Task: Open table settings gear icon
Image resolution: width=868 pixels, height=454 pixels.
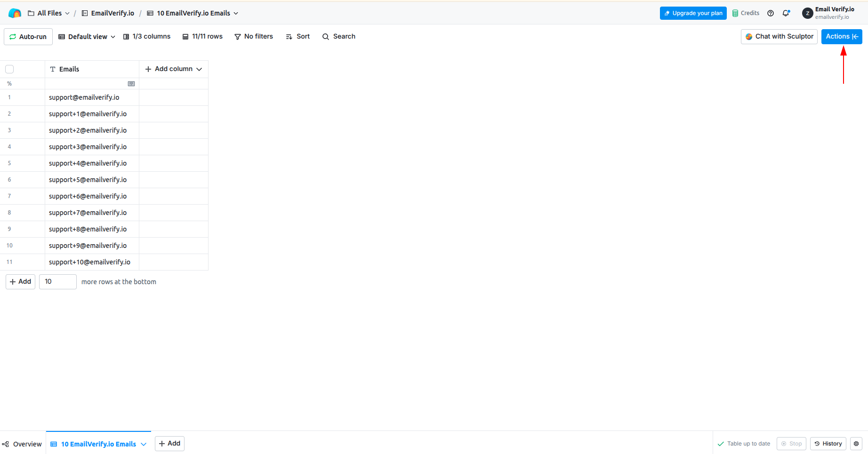Action: click(856, 444)
